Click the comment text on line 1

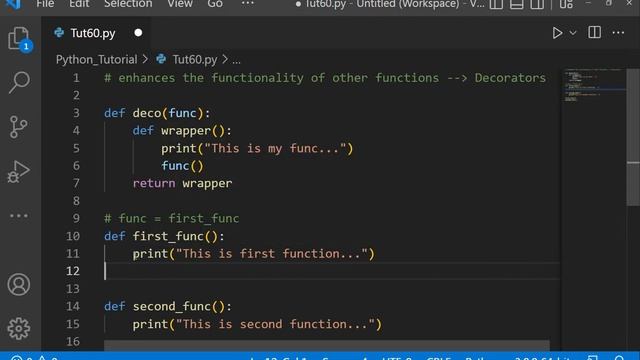coord(325,78)
